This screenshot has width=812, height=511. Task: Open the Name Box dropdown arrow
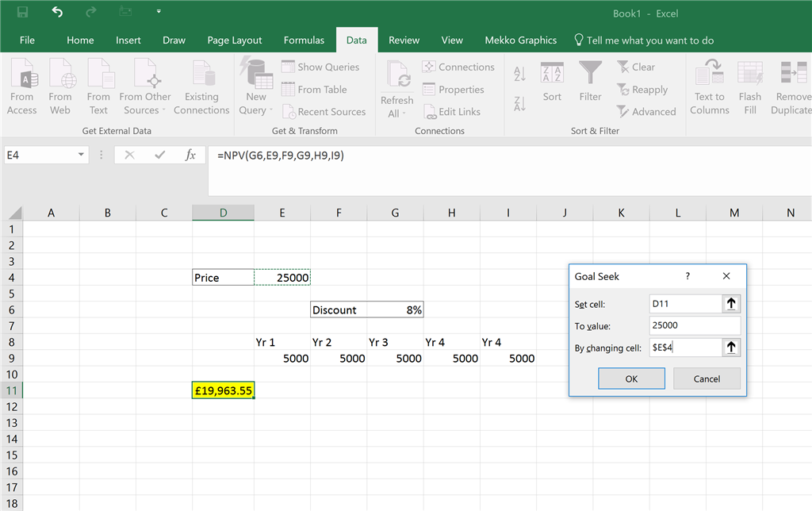[x=82, y=155]
